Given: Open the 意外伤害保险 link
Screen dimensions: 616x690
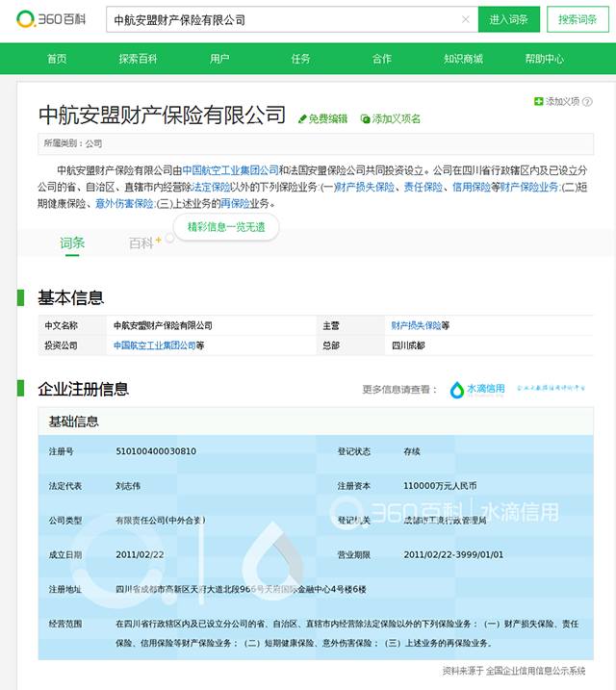Looking at the screenshot, I should (124, 203).
